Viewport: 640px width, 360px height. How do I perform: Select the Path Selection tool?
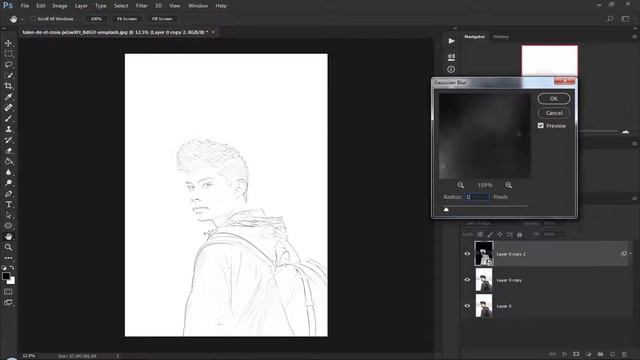coord(8,215)
